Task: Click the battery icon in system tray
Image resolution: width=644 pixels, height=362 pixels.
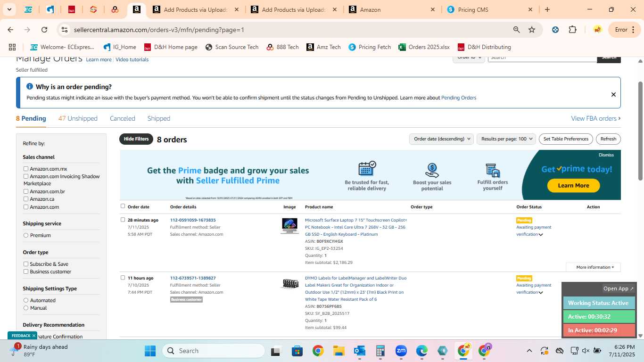Action: (x=597, y=351)
